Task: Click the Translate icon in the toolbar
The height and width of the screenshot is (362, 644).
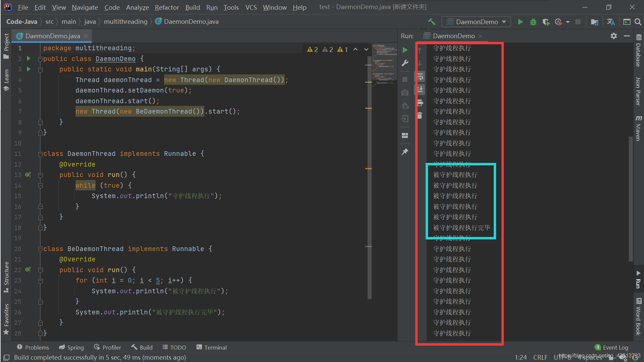Action: click(611, 22)
